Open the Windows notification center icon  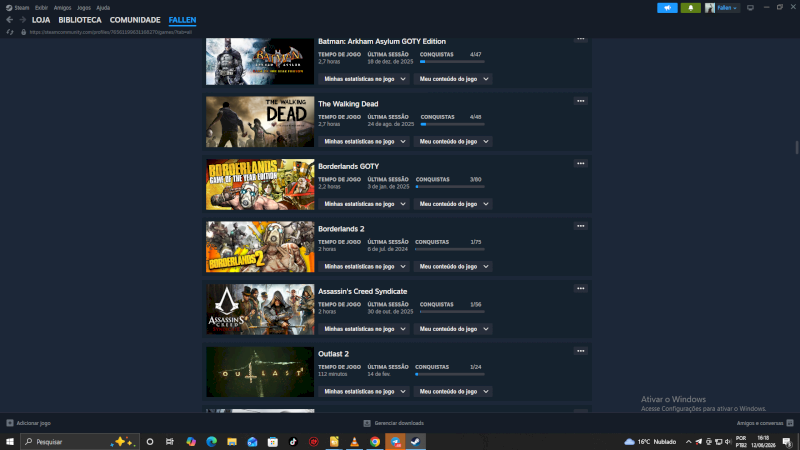(x=787, y=442)
